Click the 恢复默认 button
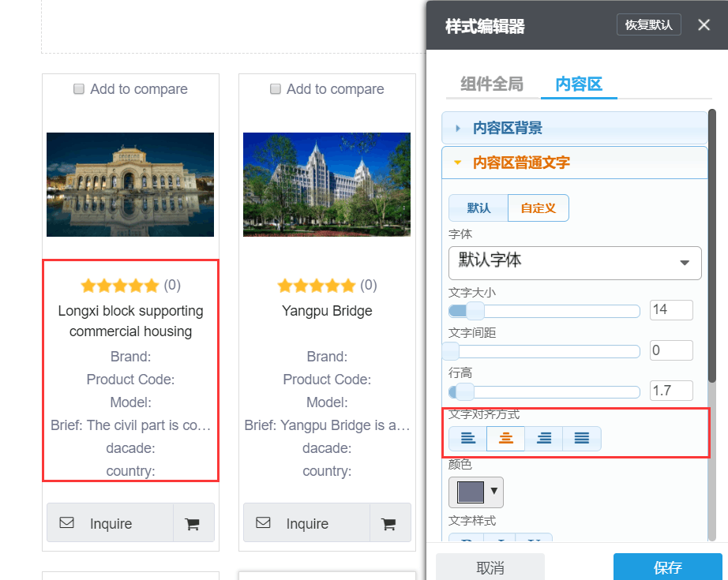Screen dimensions: 728x580 (x=648, y=24)
